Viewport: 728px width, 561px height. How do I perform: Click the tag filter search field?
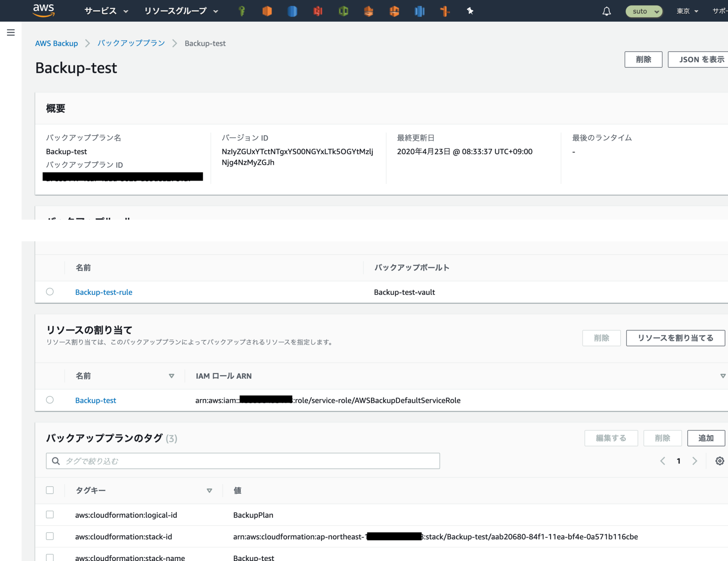[243, 461]
